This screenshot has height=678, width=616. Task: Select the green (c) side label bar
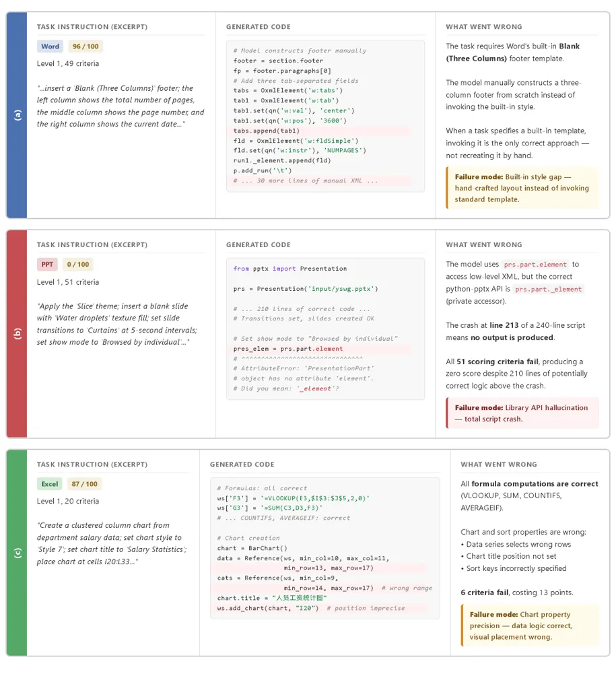(x=17, y=553)
